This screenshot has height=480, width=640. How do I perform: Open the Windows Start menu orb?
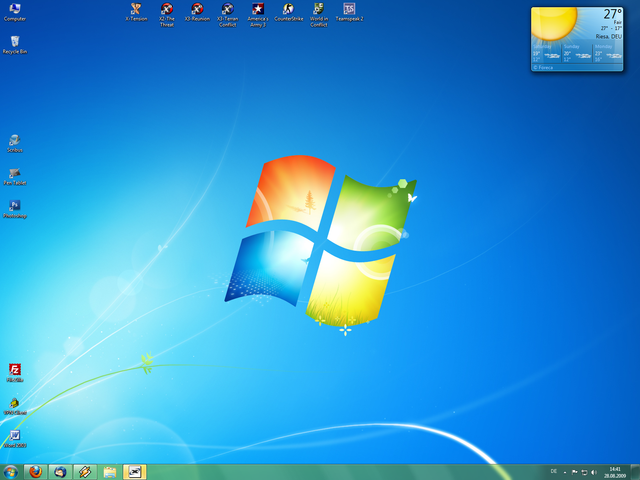coord(10,471)
